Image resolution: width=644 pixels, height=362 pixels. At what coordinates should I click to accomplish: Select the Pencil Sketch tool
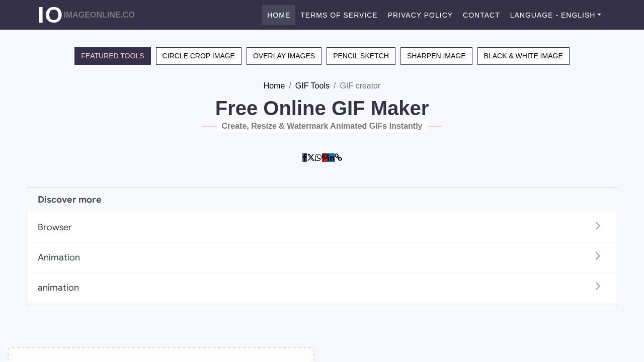[x=361, y=56]
